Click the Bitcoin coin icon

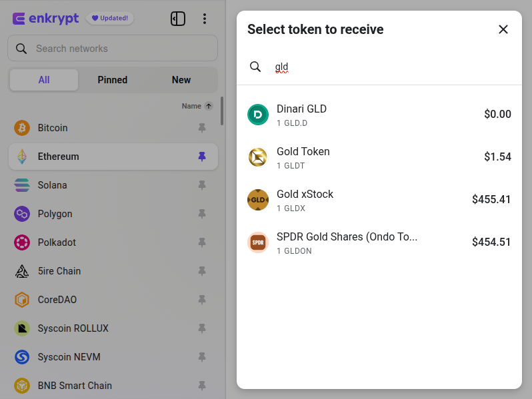[x=22, y=128]
